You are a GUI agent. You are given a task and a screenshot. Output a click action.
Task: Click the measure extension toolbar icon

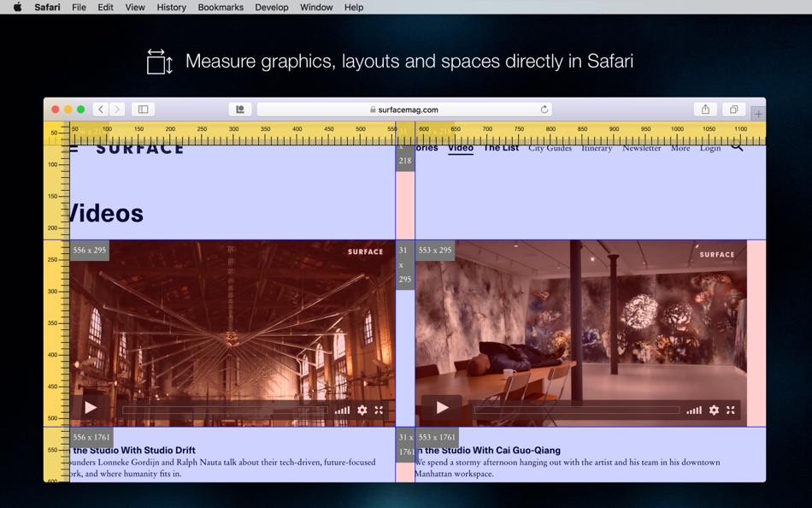coord(240,109)
